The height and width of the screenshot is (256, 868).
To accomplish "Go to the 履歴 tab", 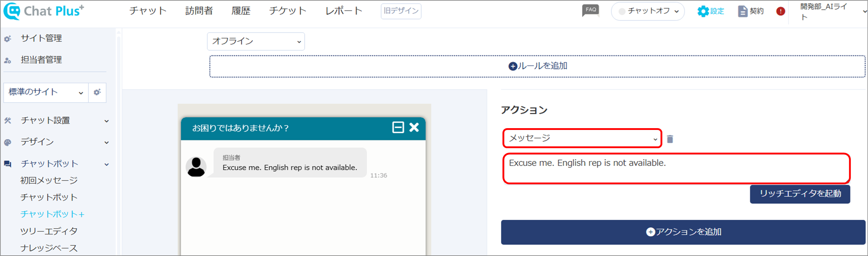I will click(241, 11).
